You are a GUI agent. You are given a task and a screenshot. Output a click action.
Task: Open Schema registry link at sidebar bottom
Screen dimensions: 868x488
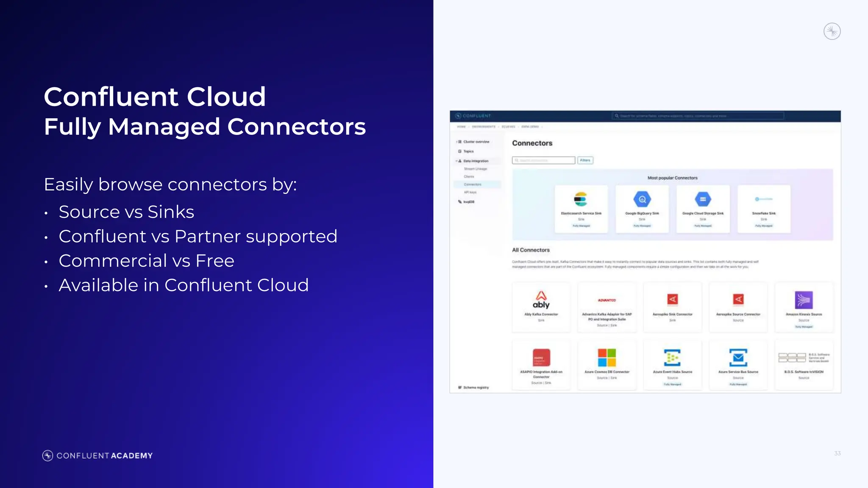[x=476, y=388]
